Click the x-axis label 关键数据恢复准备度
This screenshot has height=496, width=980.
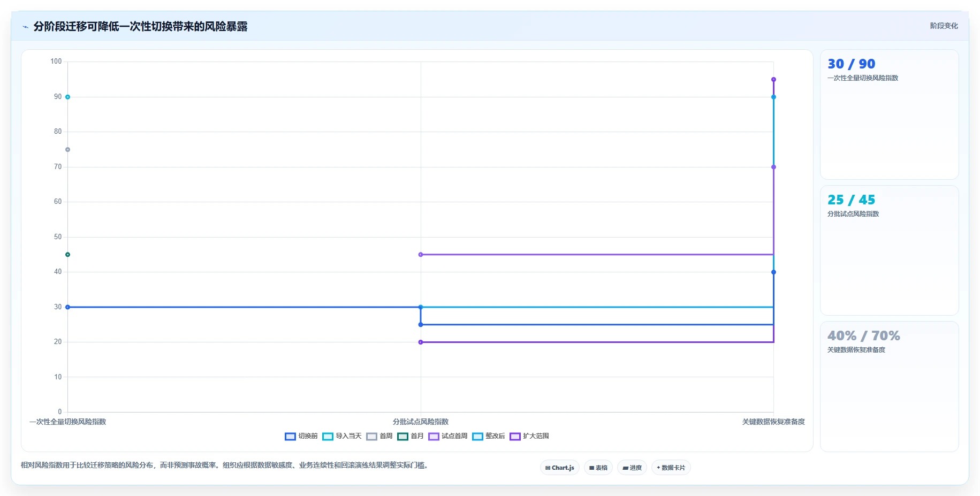773,422
